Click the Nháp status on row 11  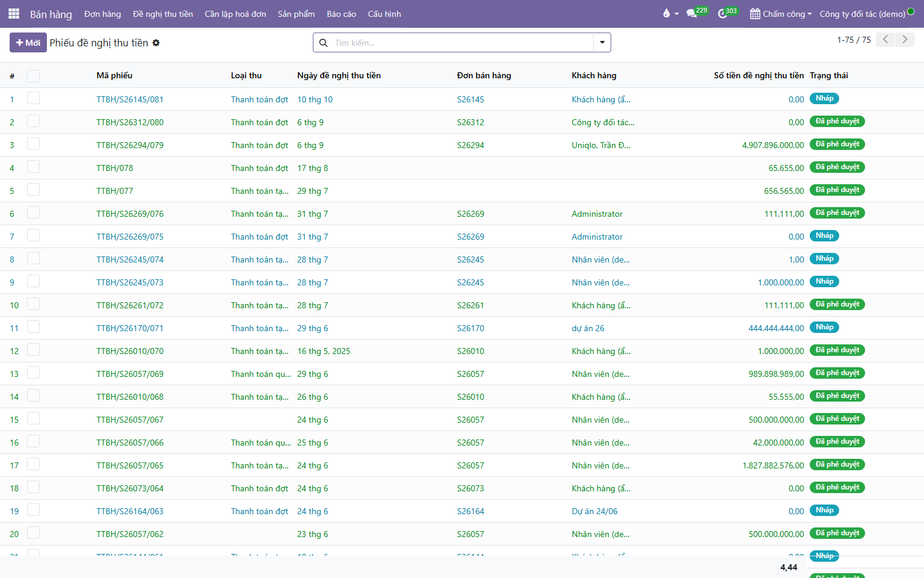[x=824, y=327]
